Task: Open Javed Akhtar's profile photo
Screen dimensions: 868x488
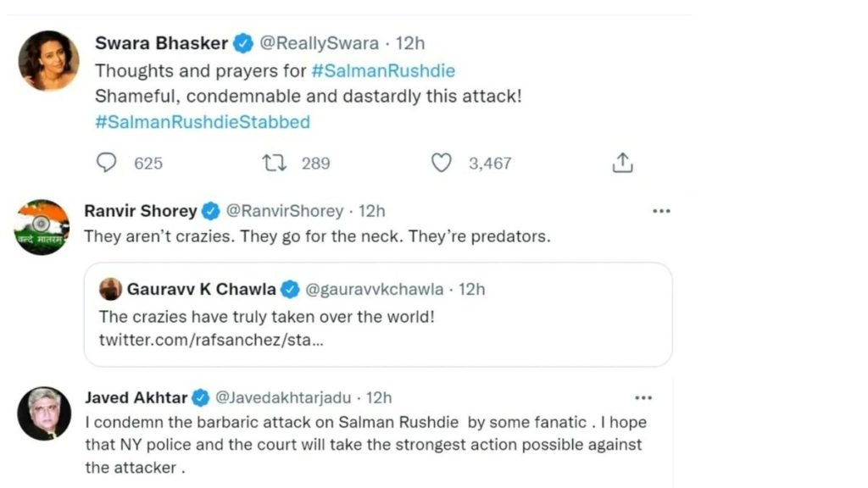Action: tap(44, 413)
